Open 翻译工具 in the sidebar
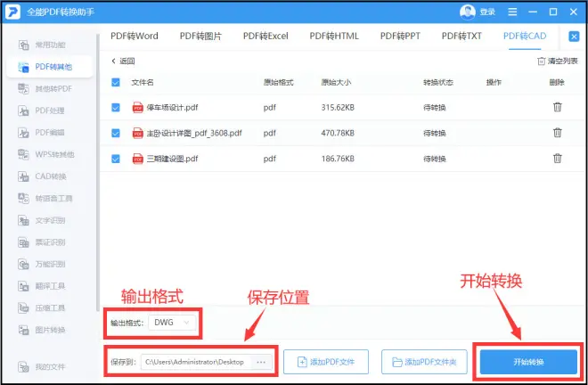Viewport: 588px width, 385px height. tap(42, 286)
